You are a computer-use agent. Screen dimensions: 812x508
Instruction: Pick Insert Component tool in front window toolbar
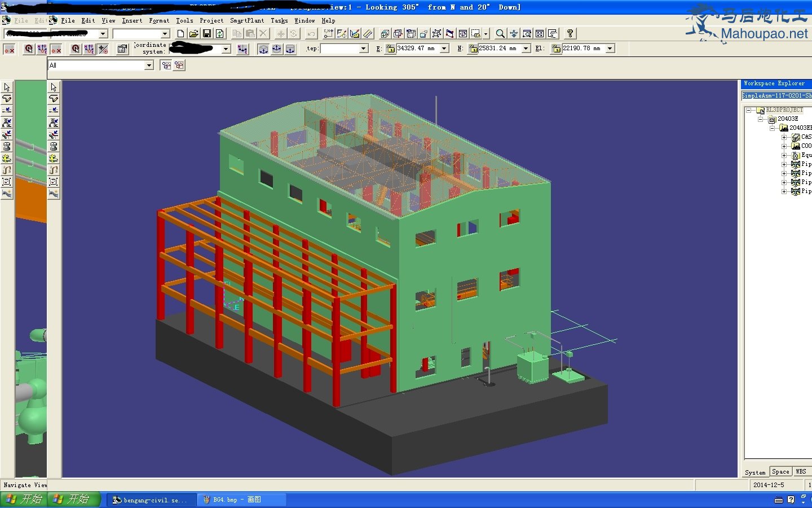(x=54, y=122)
